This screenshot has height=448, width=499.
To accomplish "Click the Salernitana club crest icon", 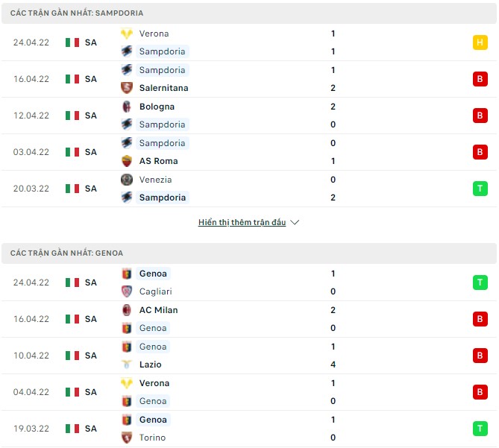I will tap(127, 88).
